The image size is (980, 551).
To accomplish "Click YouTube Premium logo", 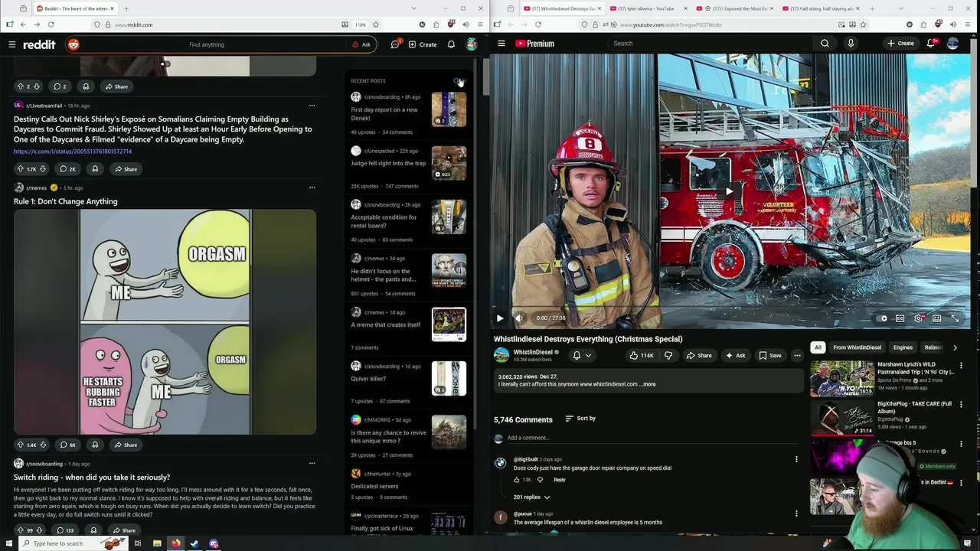I will (x=534, y=44).
